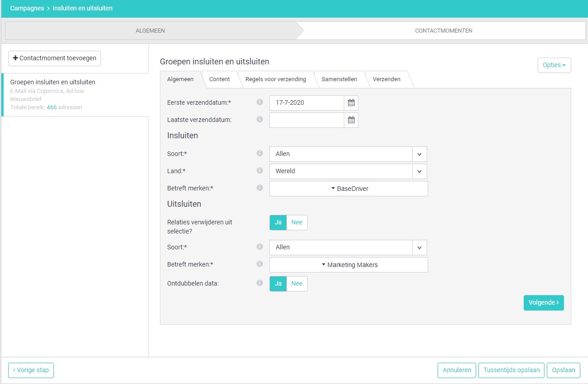
Task: Go to ALGEMEEN wizard step
Action: 150,31
